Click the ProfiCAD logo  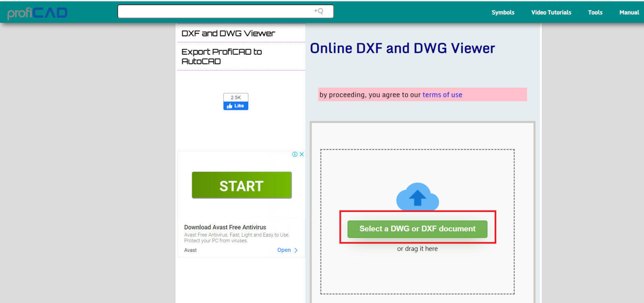[x=37, y=13]
